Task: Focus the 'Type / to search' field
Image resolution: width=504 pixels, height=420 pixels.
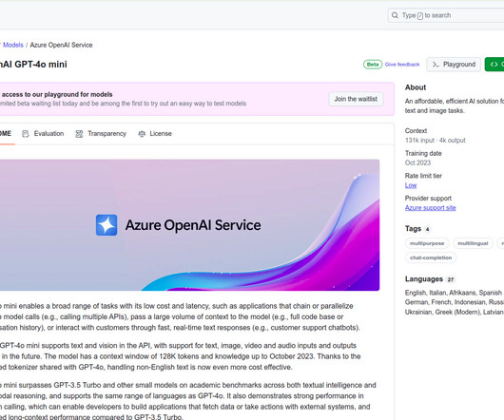Action: coord(446,15)
